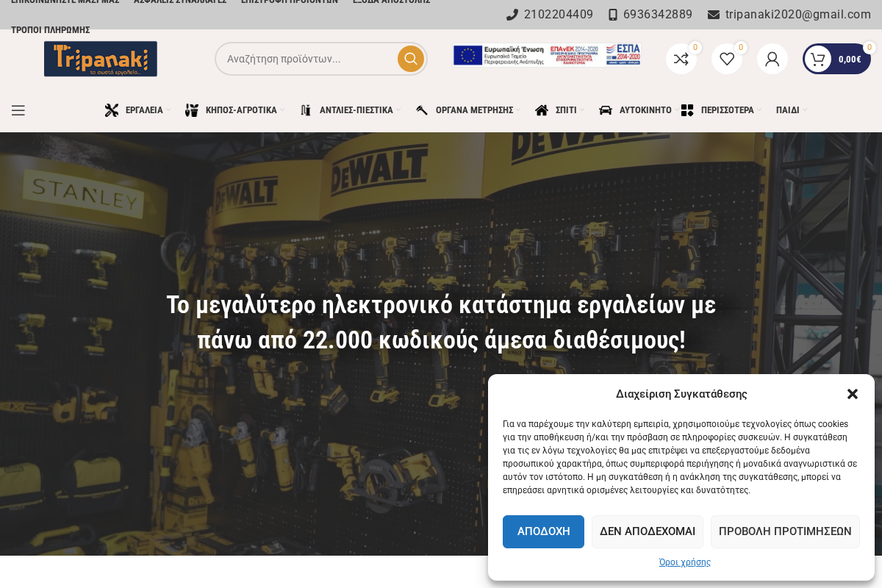The width and height of the screenshot is (882, 588).
Task: Accept cookies with ΑΠΟΔΟΧΗ button
Action: point(543,531)
